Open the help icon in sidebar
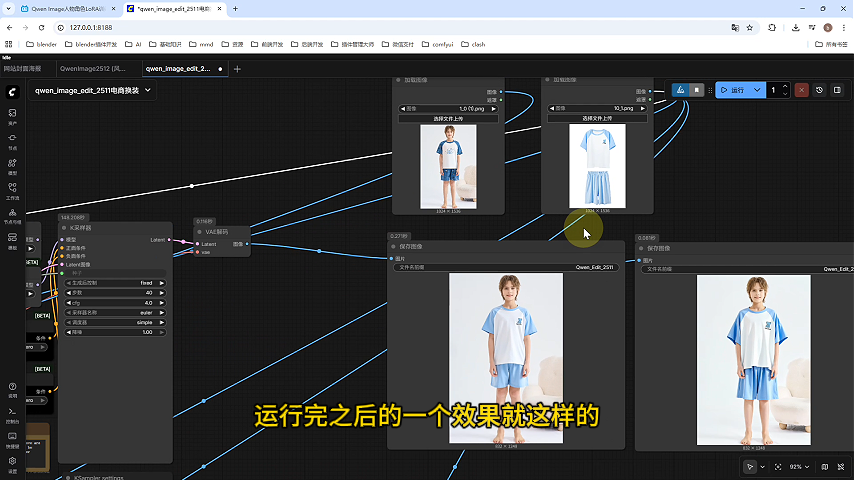 (12, 390)
